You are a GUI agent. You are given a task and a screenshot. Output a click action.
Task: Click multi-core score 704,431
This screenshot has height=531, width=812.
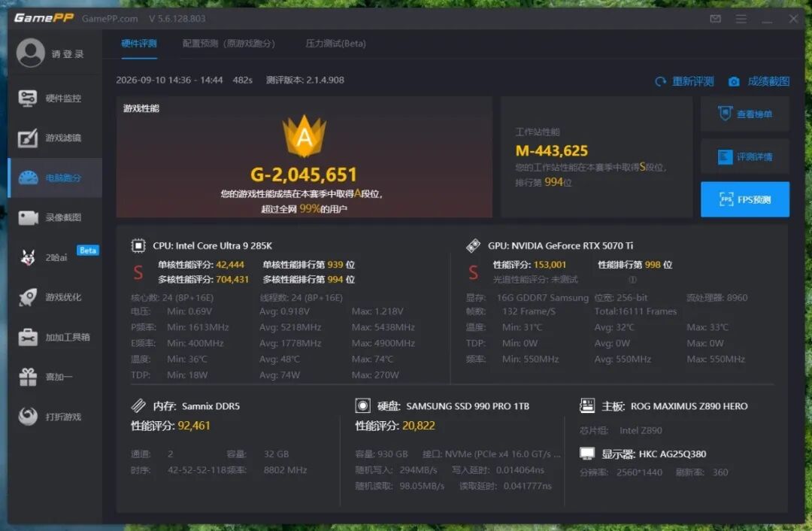tap(232, 280)
